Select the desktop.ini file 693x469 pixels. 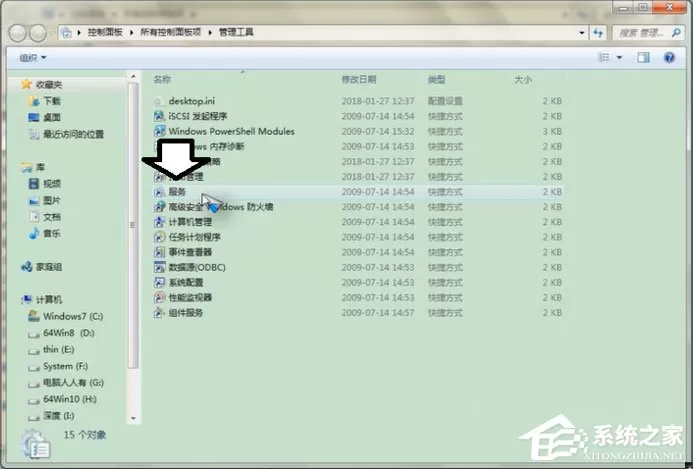[191, 101]
